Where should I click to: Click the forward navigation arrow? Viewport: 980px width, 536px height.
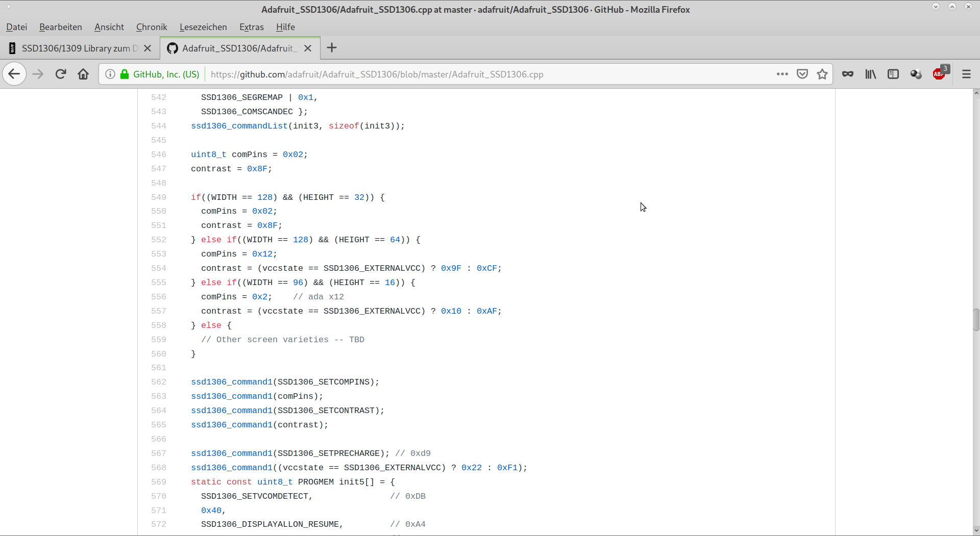[x=38, y=74]
